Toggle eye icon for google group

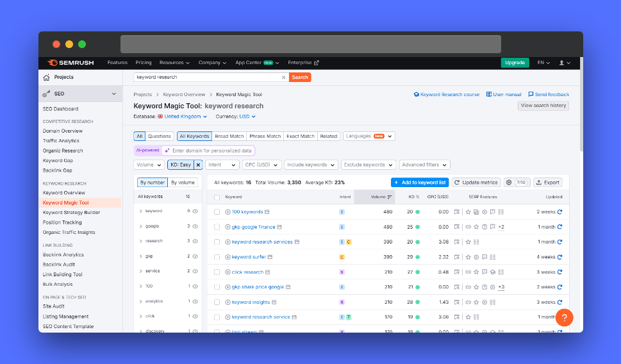tap(195, 226)
